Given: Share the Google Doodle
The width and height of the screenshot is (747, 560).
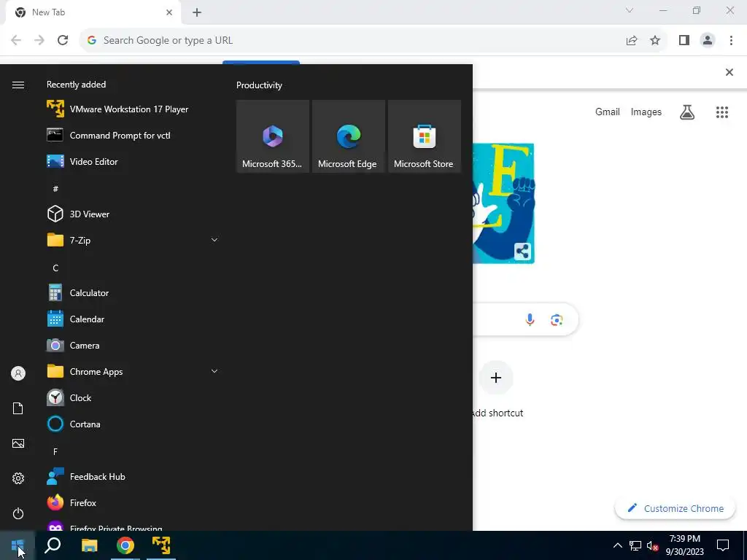Looking at the screenshot, I should [x=522, y=251].
